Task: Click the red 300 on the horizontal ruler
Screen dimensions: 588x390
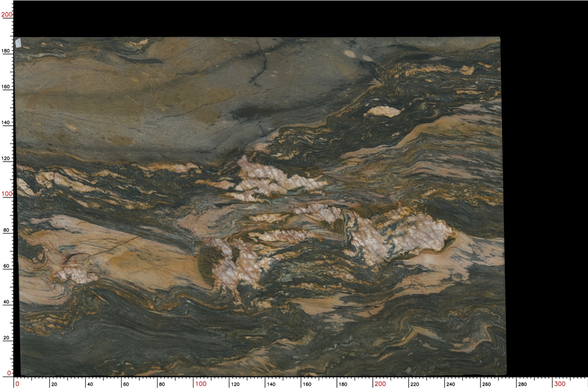Action: pos(559,384)
